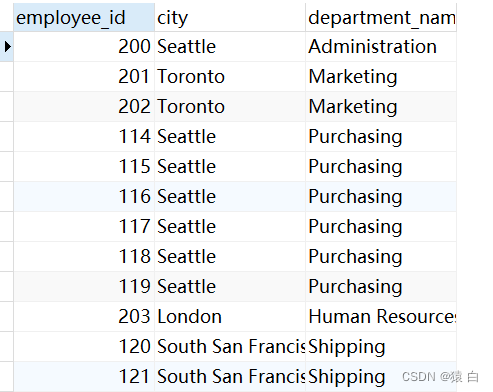The height and width of the screenshot is (392, 493).
Task: Click Seattle cell in row 119
Action: click(x=230, y=287)
